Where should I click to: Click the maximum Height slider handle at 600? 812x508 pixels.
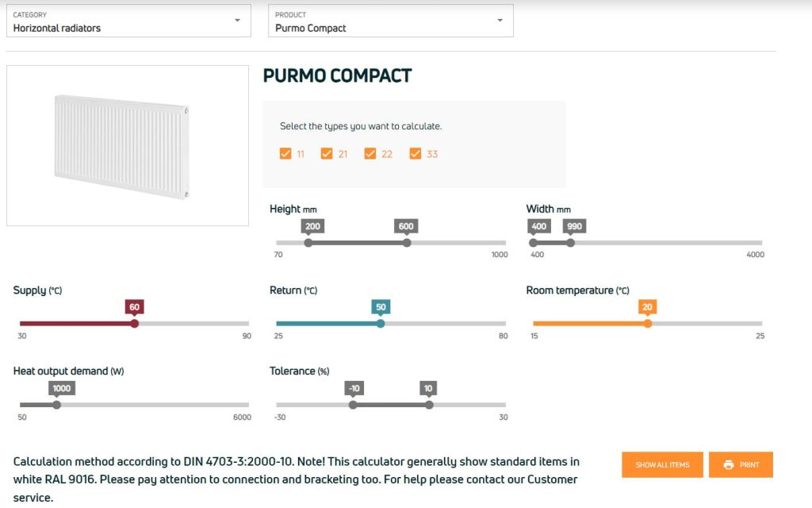point(407,243)
